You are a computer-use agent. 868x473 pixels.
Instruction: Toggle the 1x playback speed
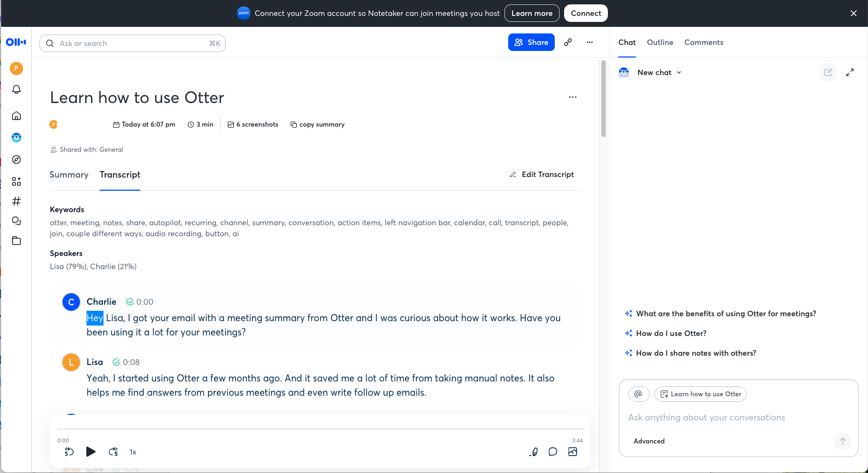coord(133,452)
